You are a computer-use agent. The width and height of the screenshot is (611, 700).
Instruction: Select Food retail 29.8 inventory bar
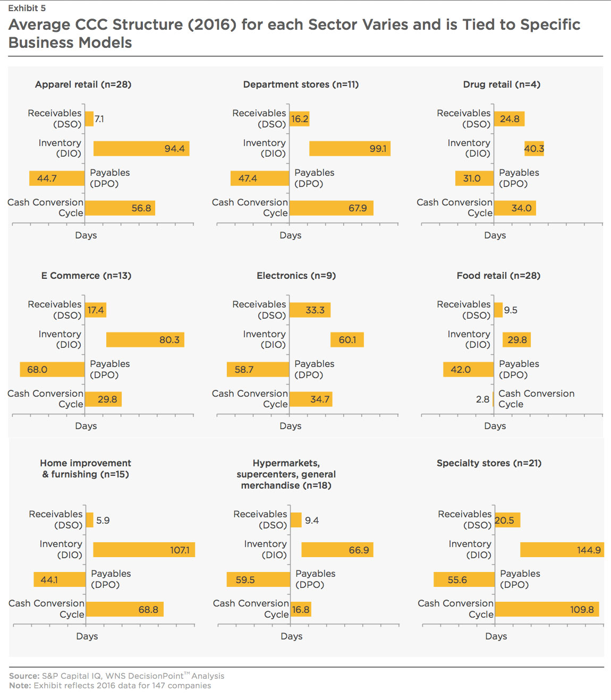[x=517, y=340]
